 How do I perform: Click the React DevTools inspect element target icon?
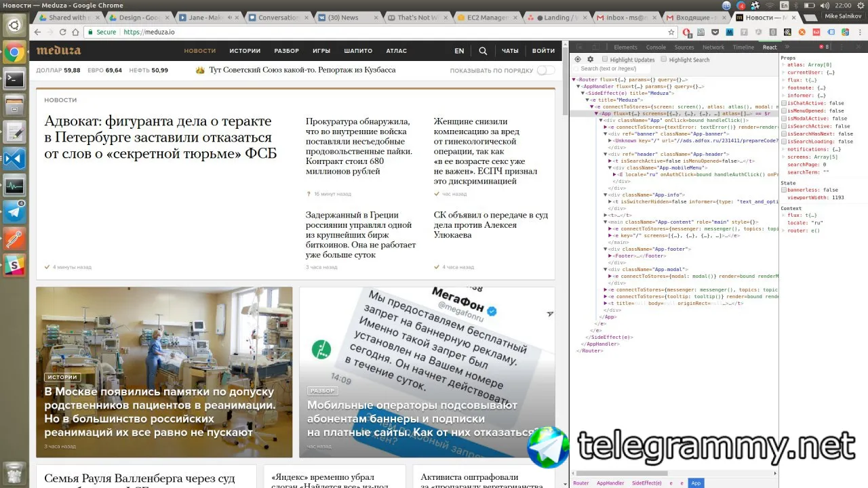(x=578, y=60)
